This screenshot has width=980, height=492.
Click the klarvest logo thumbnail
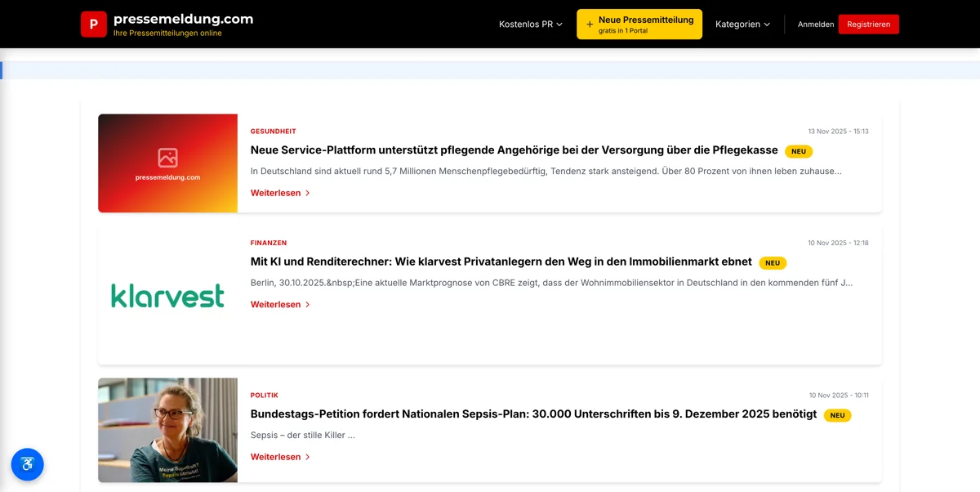pos(167,296)
